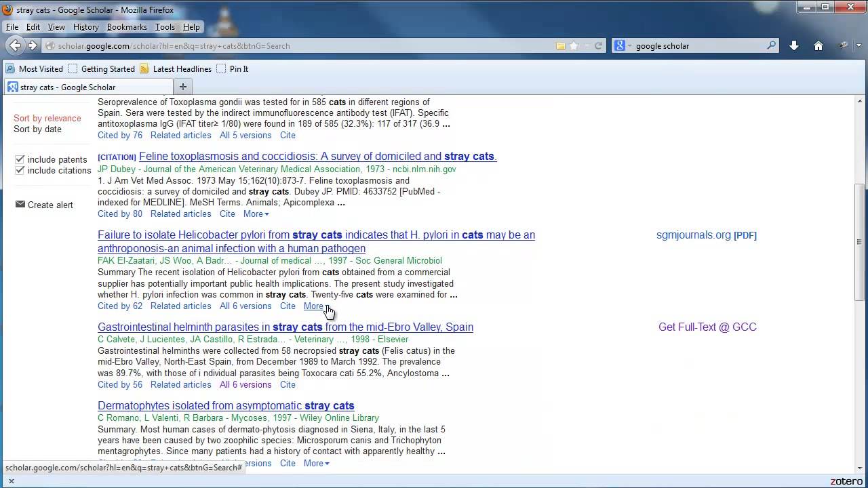
Task: Expand More for Dermatophytes result
Action: pyautogui.click(x=316, y=463)
